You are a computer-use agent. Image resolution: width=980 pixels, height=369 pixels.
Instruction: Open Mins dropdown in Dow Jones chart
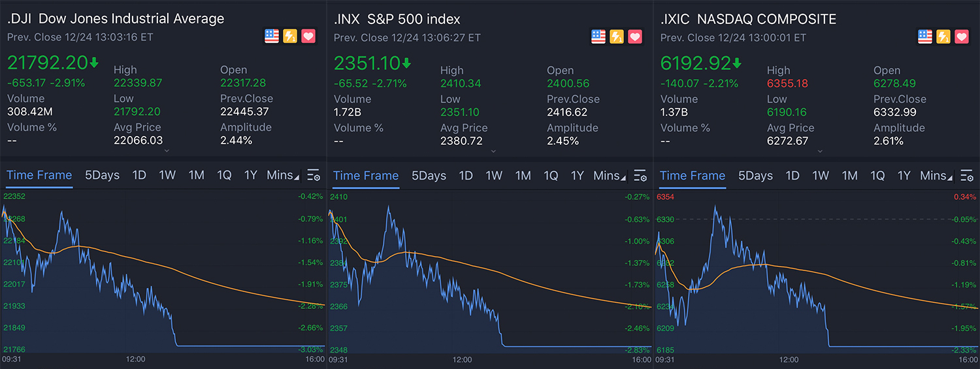coord(283,175)
